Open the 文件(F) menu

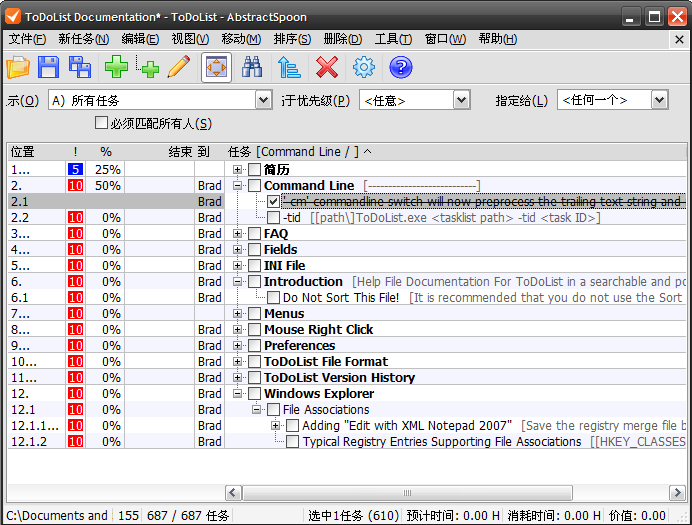click(x=27, y=39)
